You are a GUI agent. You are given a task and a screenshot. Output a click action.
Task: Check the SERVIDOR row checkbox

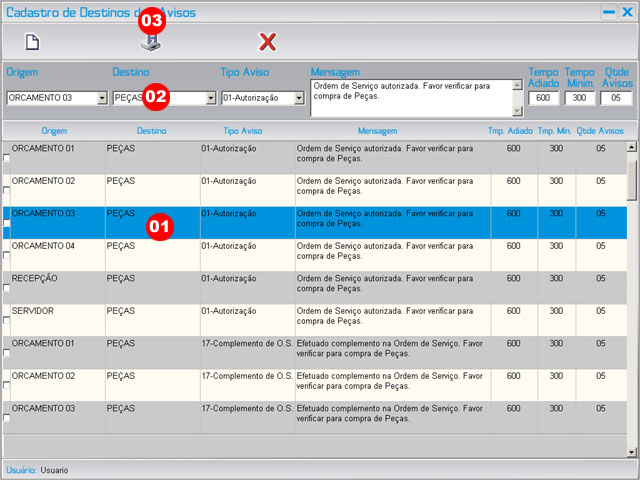(7, 320)
